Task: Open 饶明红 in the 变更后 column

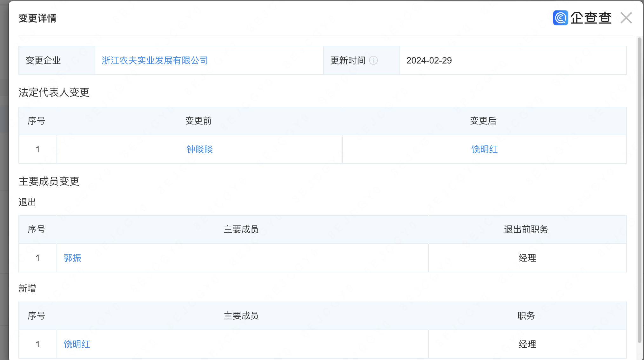Action: [x=484, y=149]
